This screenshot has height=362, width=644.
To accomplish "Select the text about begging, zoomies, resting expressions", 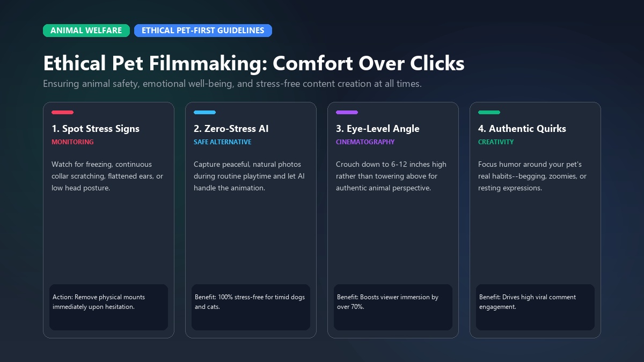I will pyautogui.click(x=532, y=176).
